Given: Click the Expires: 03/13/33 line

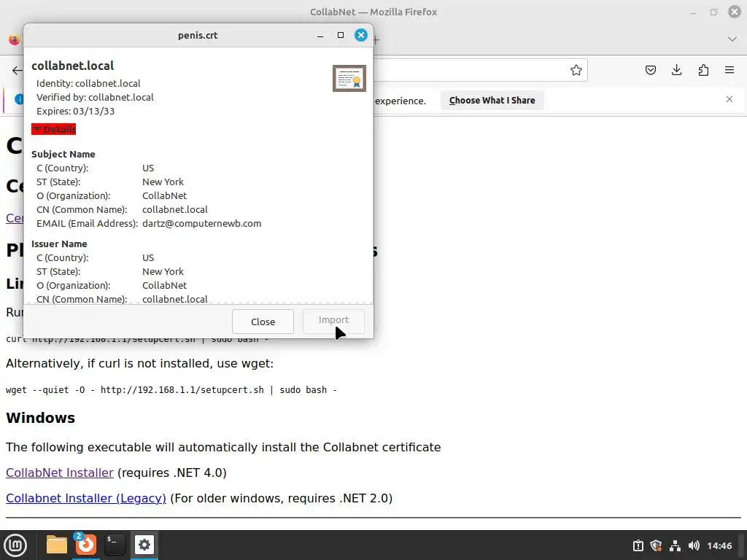Looking at the screenshot, I should 75,111.
